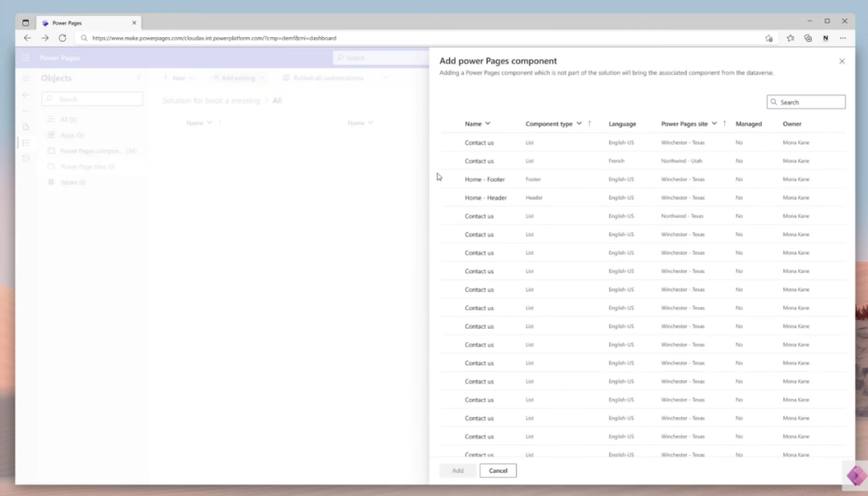The height and width of the screenshot is (496, 868).
Task: Click Publish all customizations
Action: [x=323, y=78]
